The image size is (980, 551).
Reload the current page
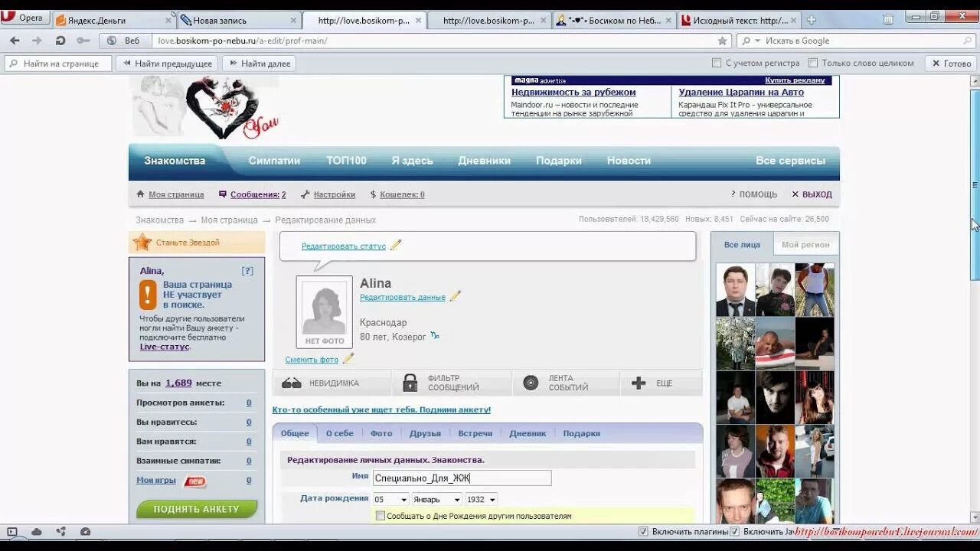(x=60, y=41)
